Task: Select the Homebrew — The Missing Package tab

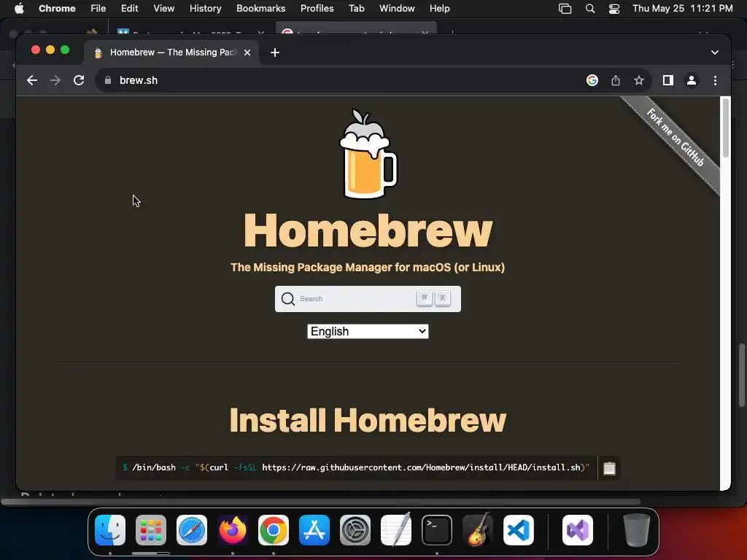Action: click(x=172, y=52)
